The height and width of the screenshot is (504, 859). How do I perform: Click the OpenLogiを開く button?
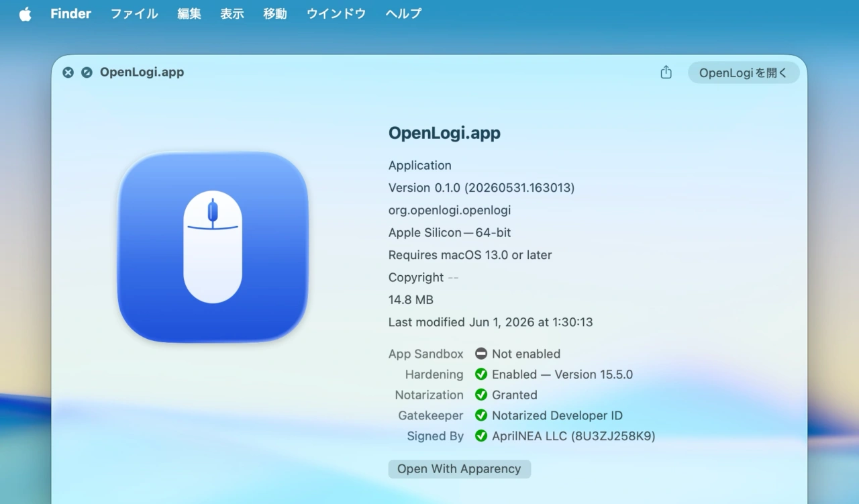744,72
